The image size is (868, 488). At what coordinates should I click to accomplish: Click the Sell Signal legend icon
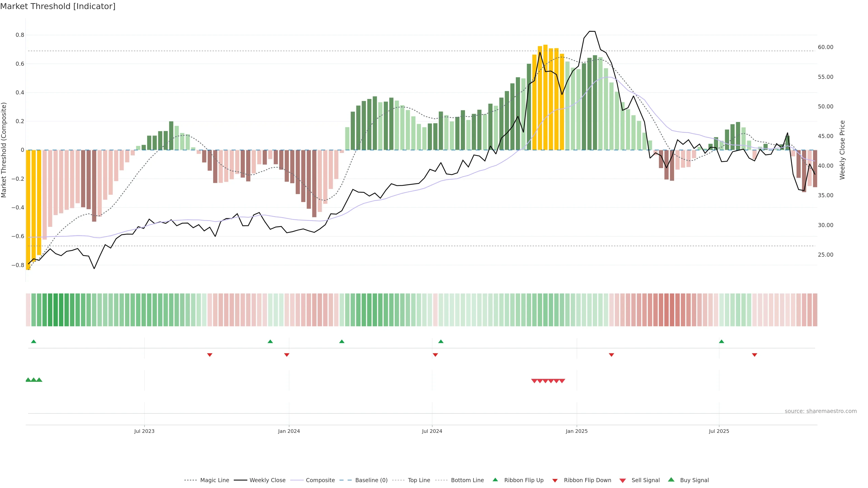623,481
